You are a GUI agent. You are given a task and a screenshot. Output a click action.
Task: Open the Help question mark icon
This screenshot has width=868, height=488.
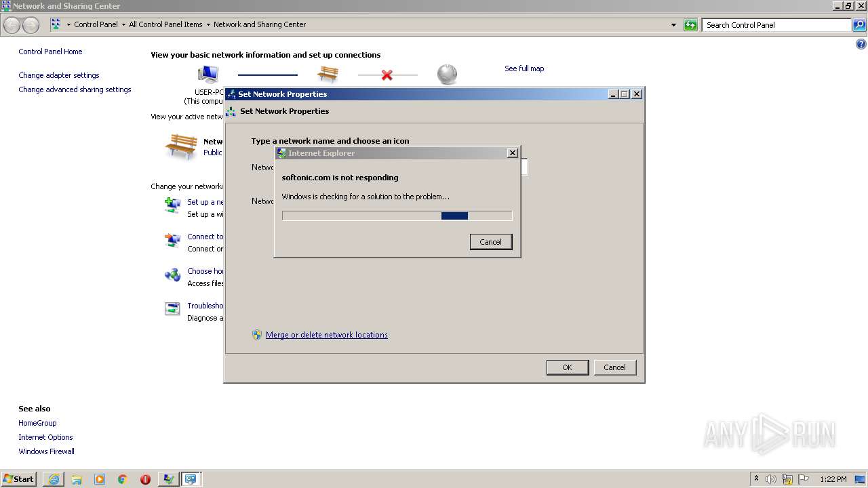861,45
